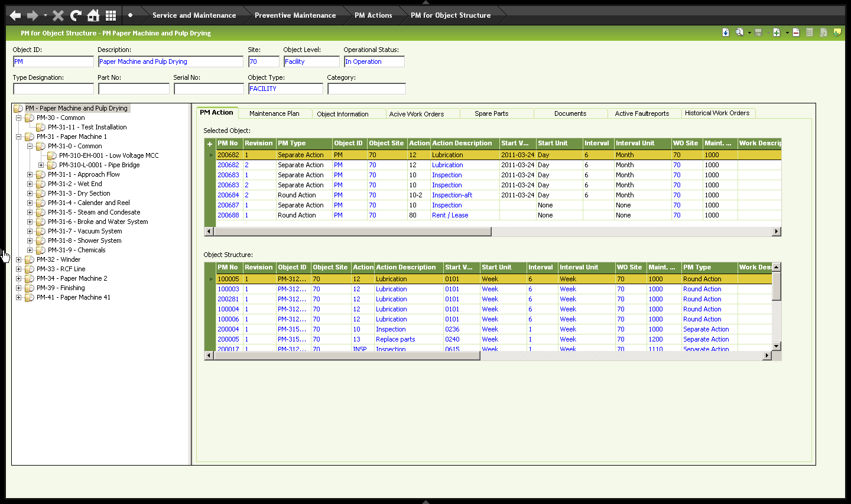Screen dimensions: 851x504
Task: Click the breadcrumb root dot
Action: 130,15
